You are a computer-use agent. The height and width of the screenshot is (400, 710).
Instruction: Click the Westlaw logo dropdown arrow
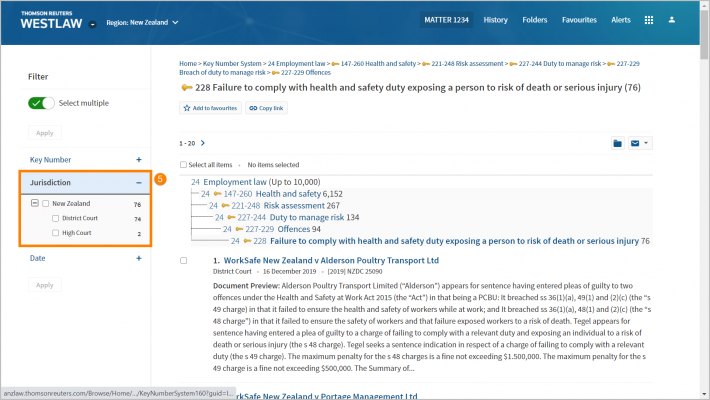[x=92, y=24]
